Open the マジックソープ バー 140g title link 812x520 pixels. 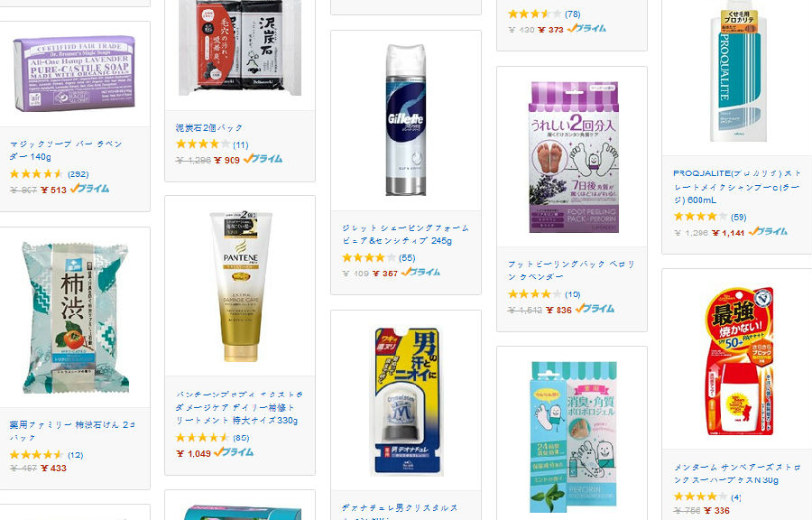[66, 150]
